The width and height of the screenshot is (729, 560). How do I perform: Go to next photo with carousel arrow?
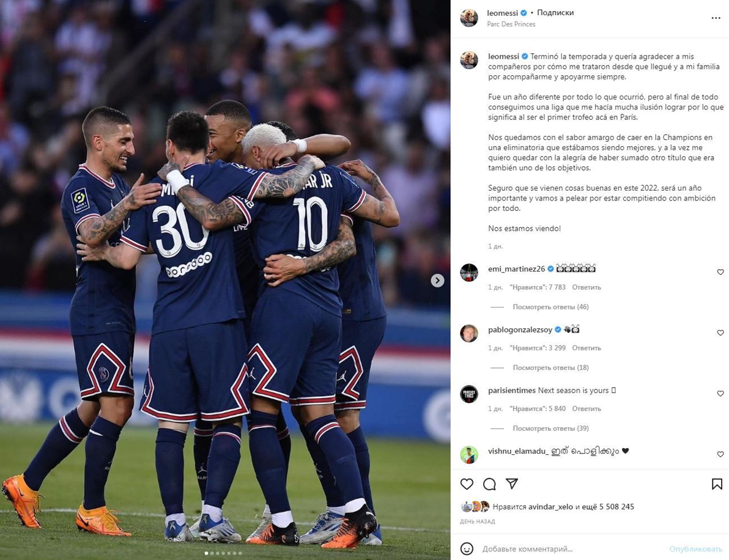pos(437,280)
